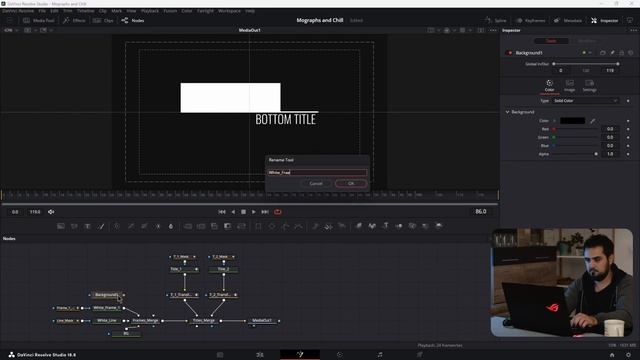Open the Playback menu
This screenshot has width=640, height=360.
[150, 11]
